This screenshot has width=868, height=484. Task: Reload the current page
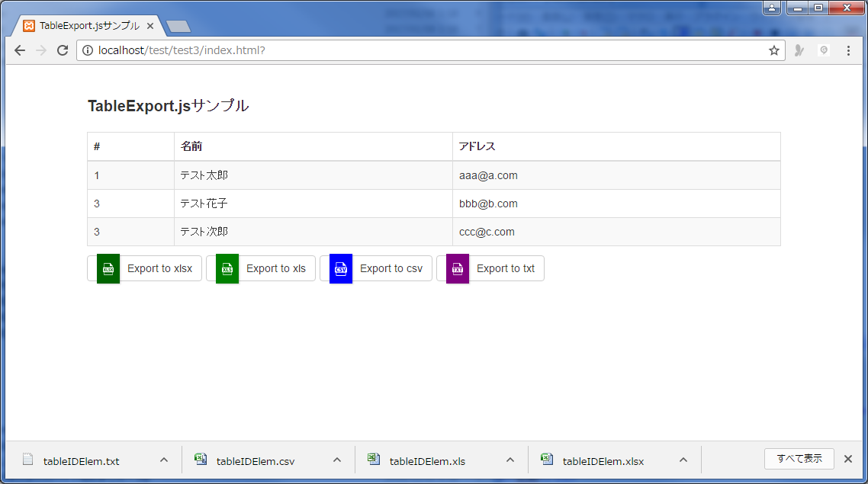click(63, 50)
